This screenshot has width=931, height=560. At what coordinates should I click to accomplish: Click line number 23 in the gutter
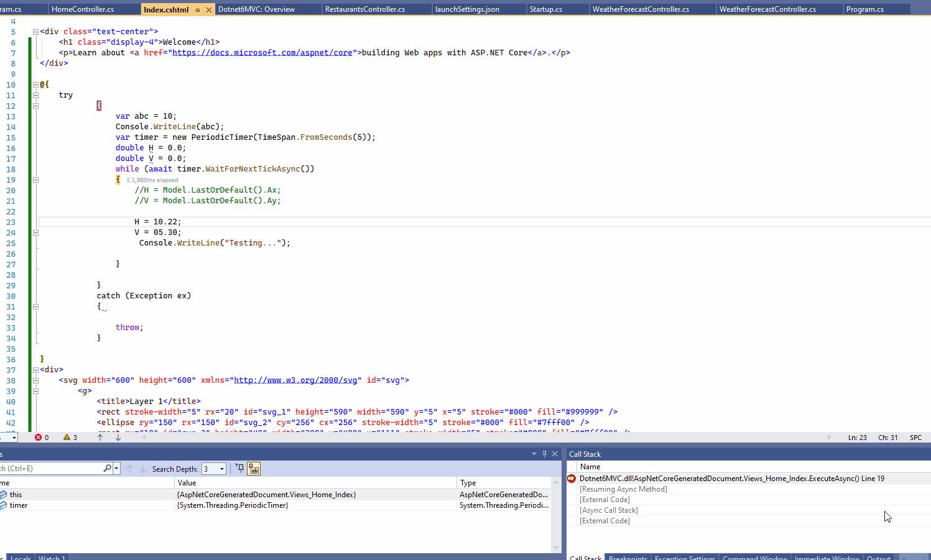coord(11,222)
